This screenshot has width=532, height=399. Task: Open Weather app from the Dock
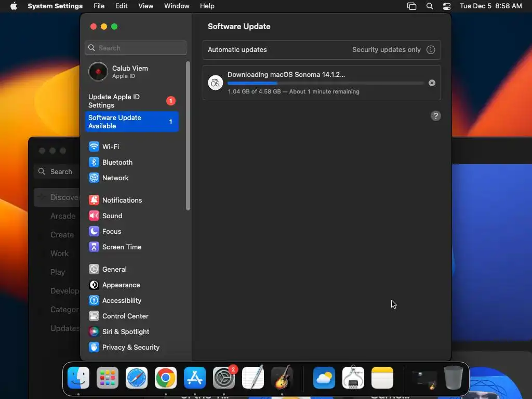tap(324, 378)
